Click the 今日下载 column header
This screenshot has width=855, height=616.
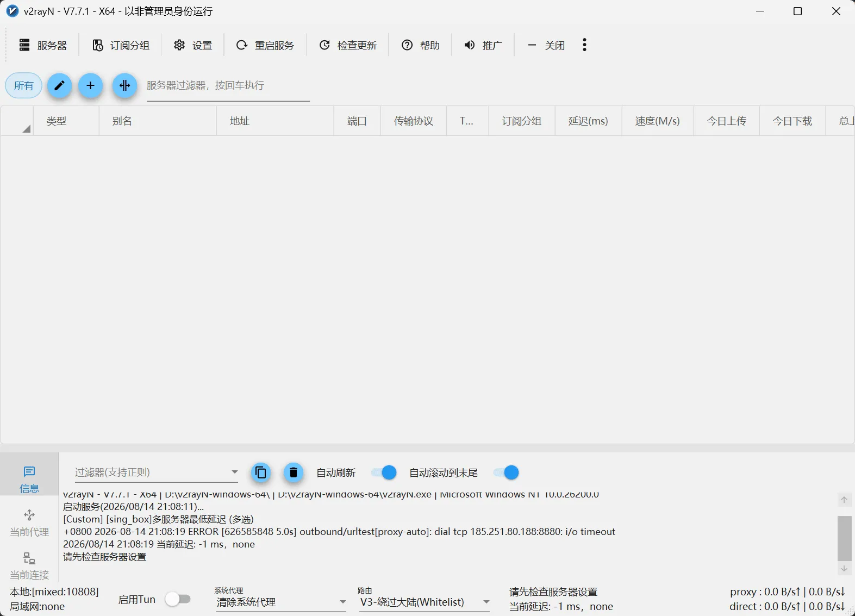(x=792, y=121)
